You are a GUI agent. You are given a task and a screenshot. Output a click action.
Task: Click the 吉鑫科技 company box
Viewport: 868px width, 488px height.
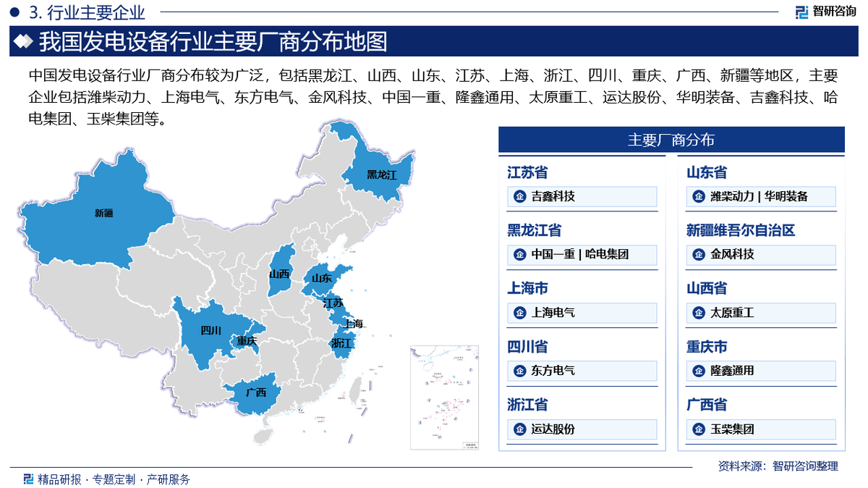click(582, 196)
